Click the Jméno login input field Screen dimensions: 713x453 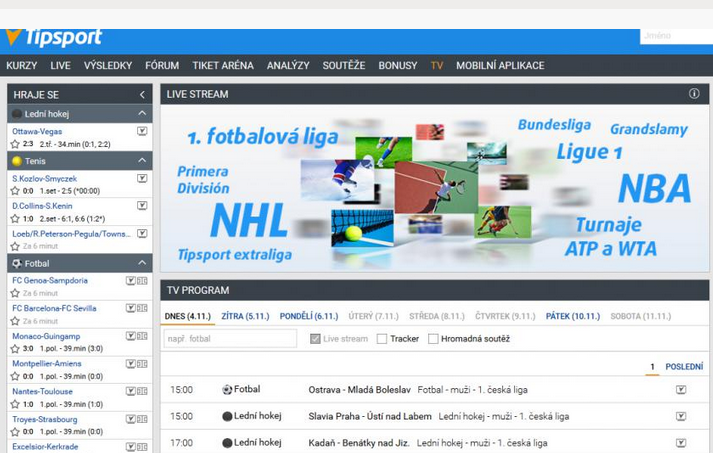point(676,36)
